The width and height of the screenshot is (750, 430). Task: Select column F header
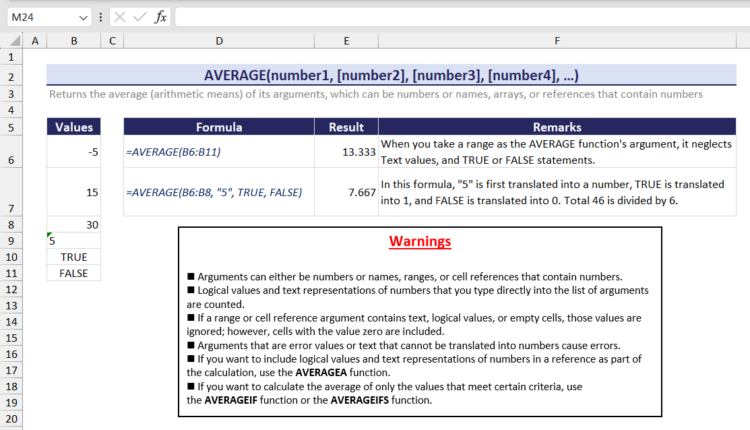point(557,41)
